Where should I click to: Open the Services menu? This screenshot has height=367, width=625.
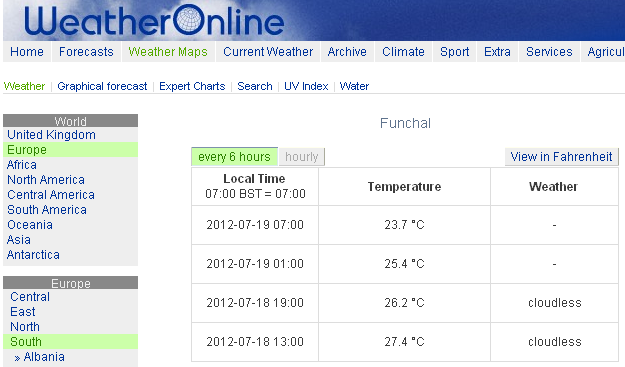pos(549,52)
